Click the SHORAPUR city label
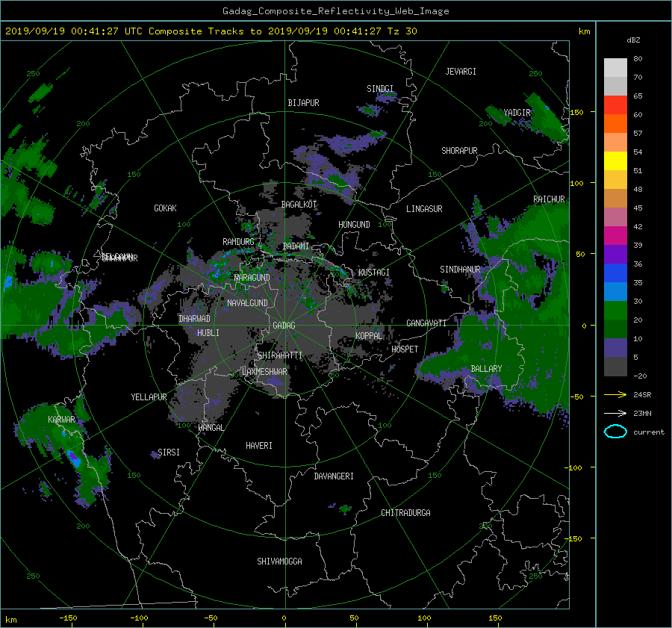Viewport: 672px width, 628px height. point(459,151)
